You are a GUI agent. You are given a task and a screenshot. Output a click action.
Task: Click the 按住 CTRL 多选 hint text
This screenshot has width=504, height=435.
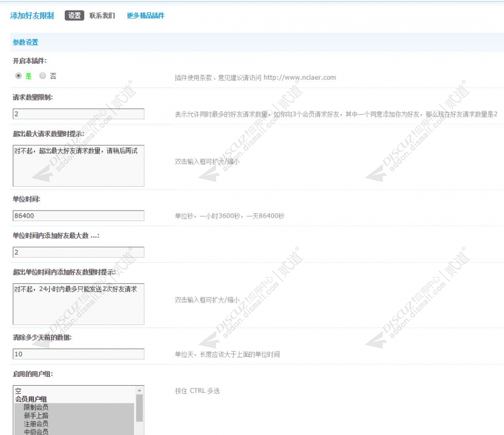point(197,391)
